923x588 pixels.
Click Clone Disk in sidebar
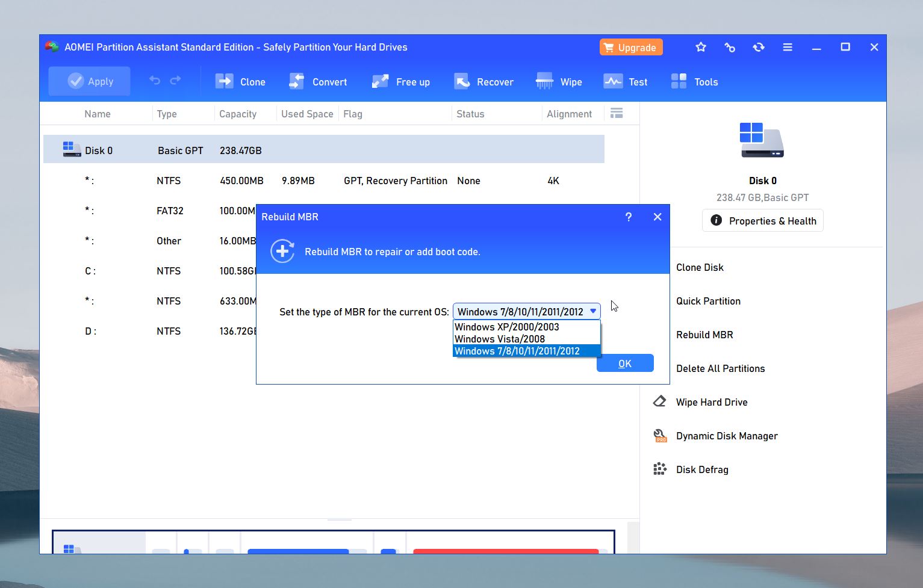[x=700, y=267]
